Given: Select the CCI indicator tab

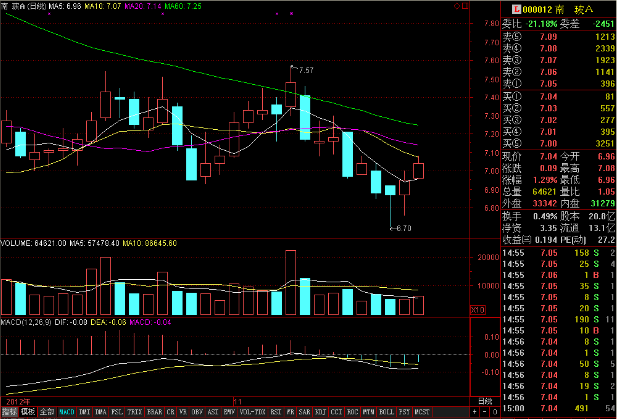Looking at the screenshot, I should 336,412.
